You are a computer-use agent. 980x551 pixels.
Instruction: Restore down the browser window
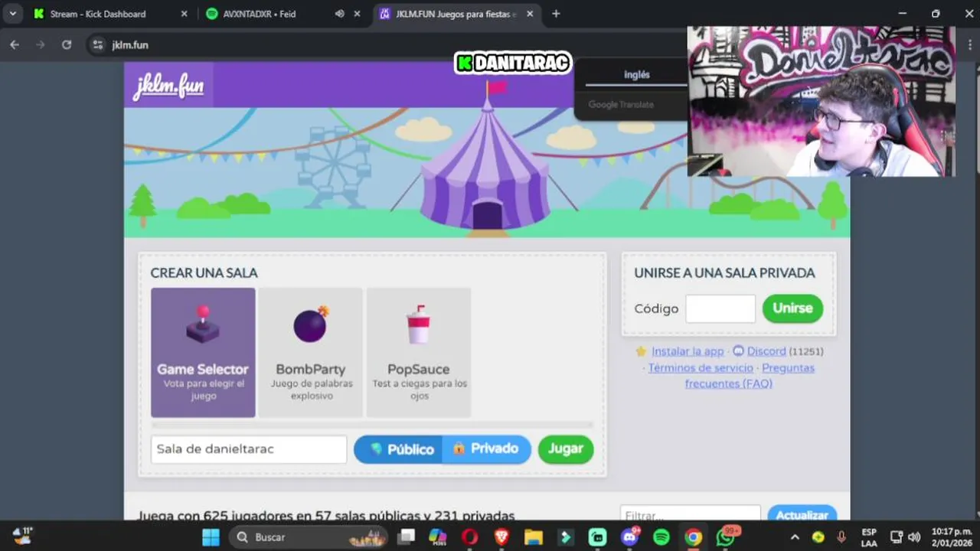[x=936, y=14]
